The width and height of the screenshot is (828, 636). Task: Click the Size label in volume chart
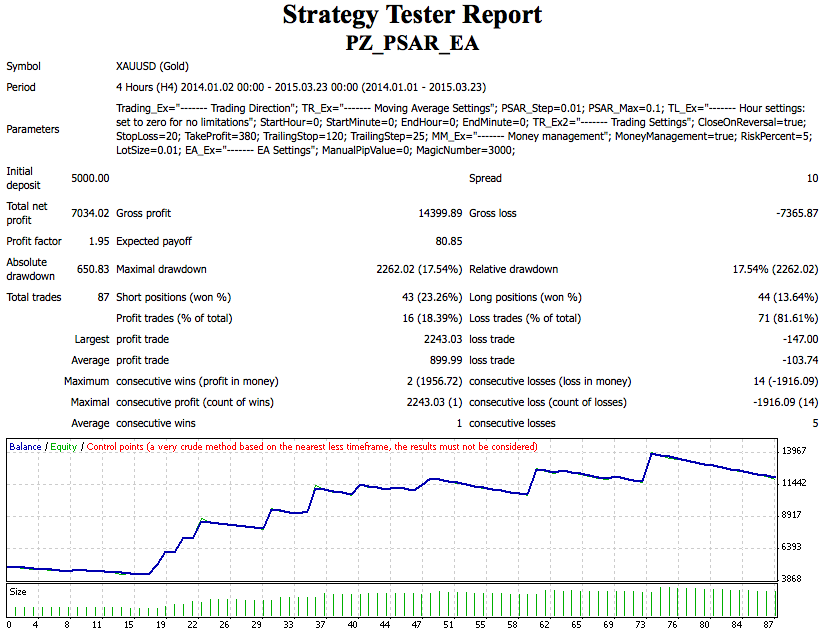[x=18, y=592]
